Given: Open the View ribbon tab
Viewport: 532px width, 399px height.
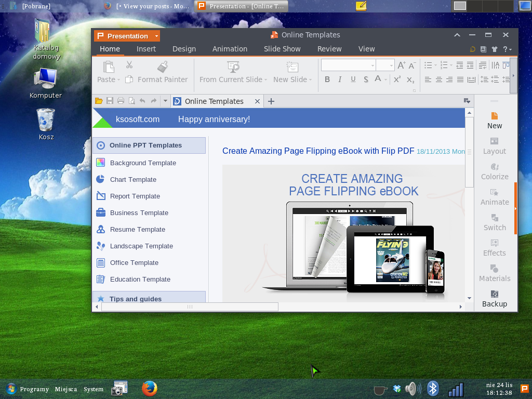Looking at the screenshot, I should 366,49.
